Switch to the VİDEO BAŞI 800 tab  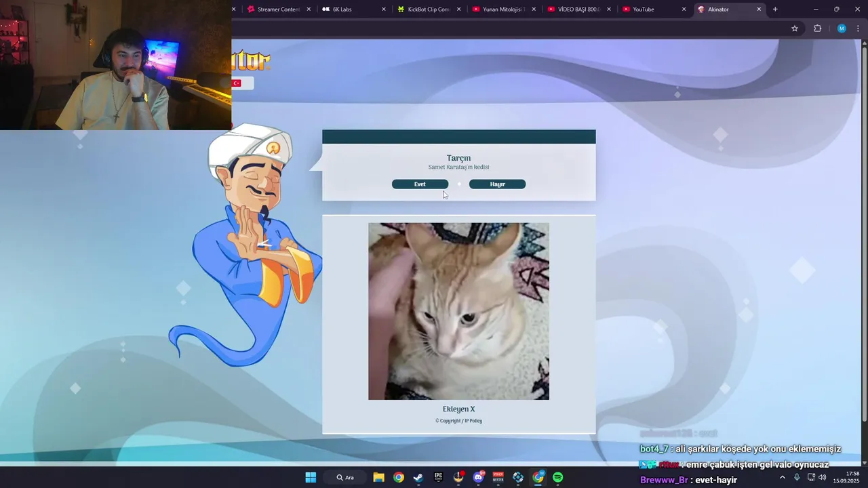tap(578, 9)
